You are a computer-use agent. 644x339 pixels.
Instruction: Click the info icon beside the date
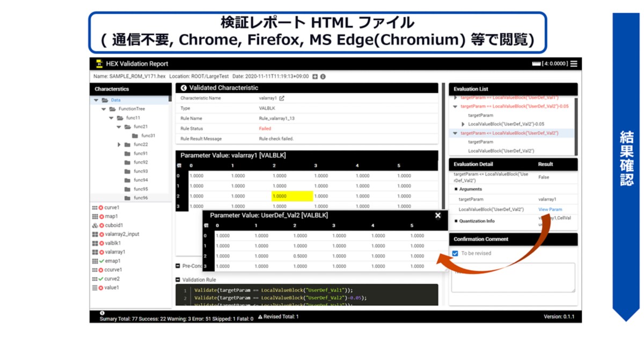[323, 77]
